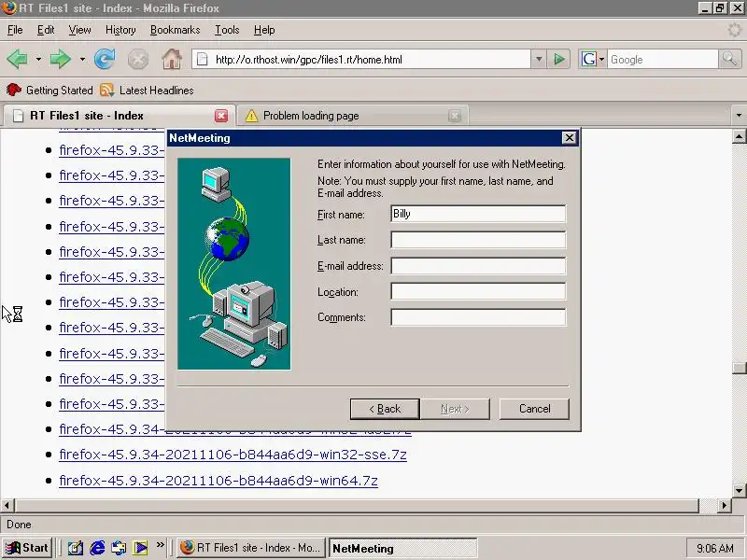Open the View menu
The height and width of the screenshot is (560, 747).
point(79,30)
